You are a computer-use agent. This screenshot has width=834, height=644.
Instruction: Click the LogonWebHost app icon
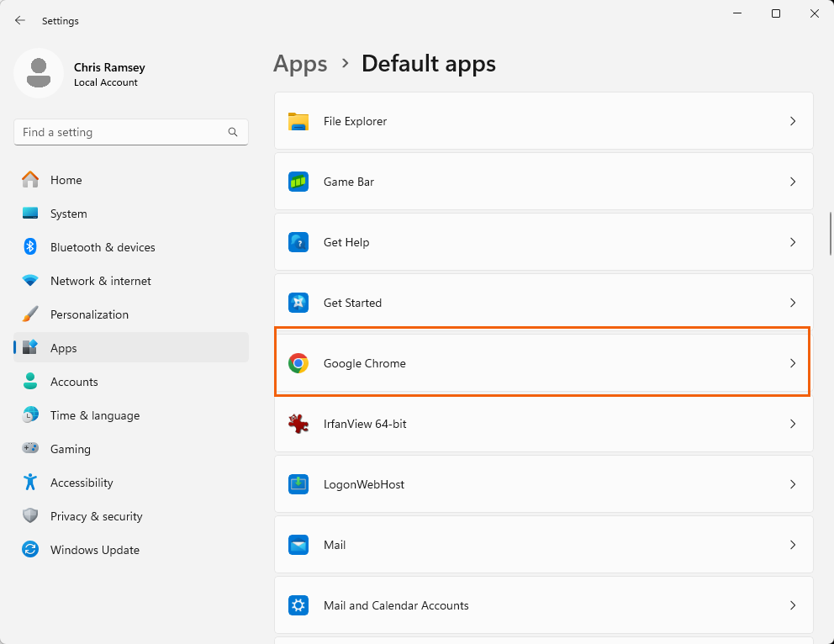298,484
